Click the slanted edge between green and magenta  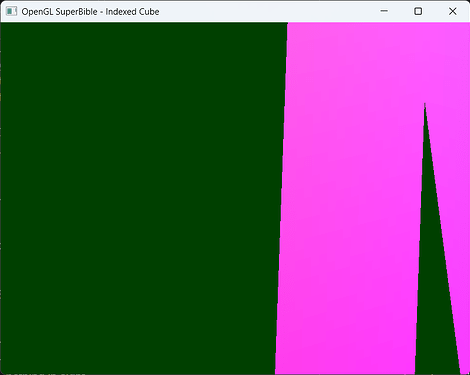click(281, 198)
